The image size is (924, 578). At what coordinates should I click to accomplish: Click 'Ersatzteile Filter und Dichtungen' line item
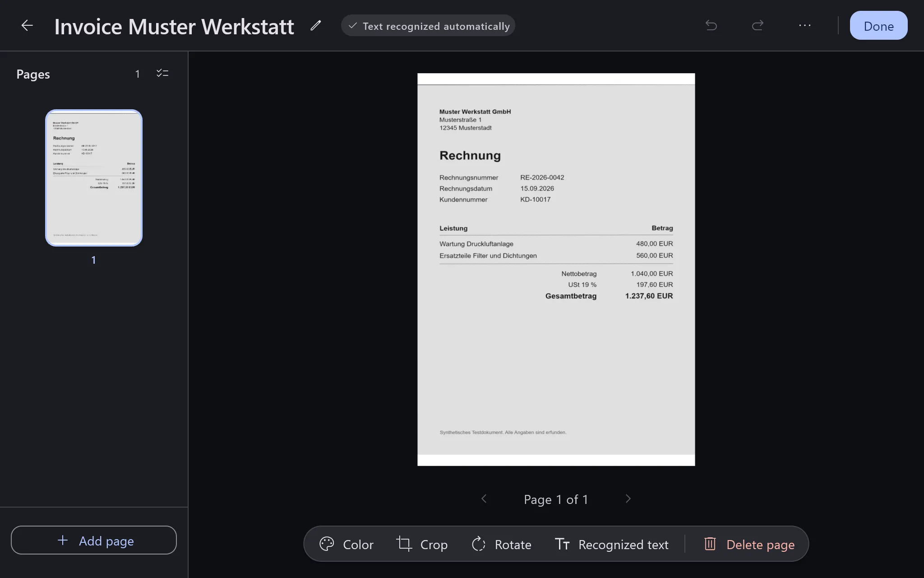coord(488,256)
